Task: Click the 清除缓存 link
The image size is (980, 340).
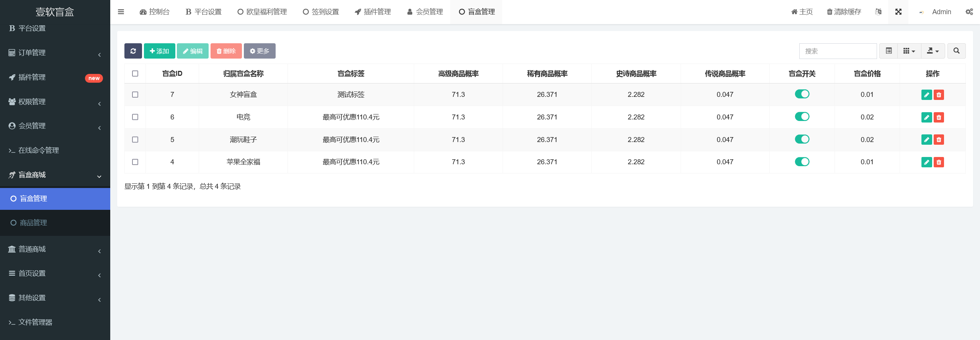Action: pos(844,12)
